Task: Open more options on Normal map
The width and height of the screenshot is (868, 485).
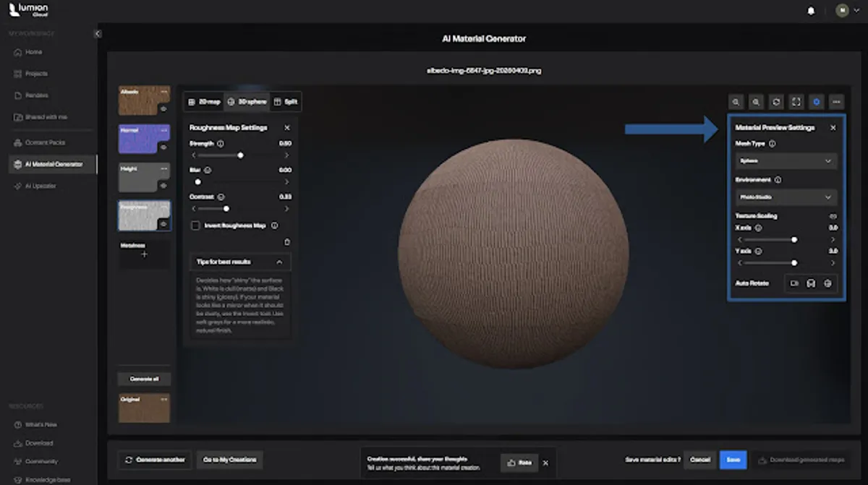Action: (163, 130)
